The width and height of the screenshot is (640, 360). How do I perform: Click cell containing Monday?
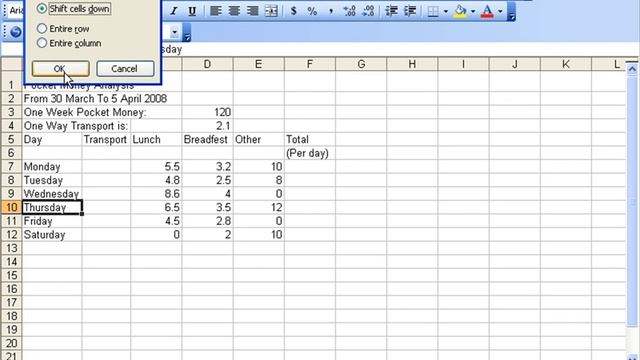point(52,167)
